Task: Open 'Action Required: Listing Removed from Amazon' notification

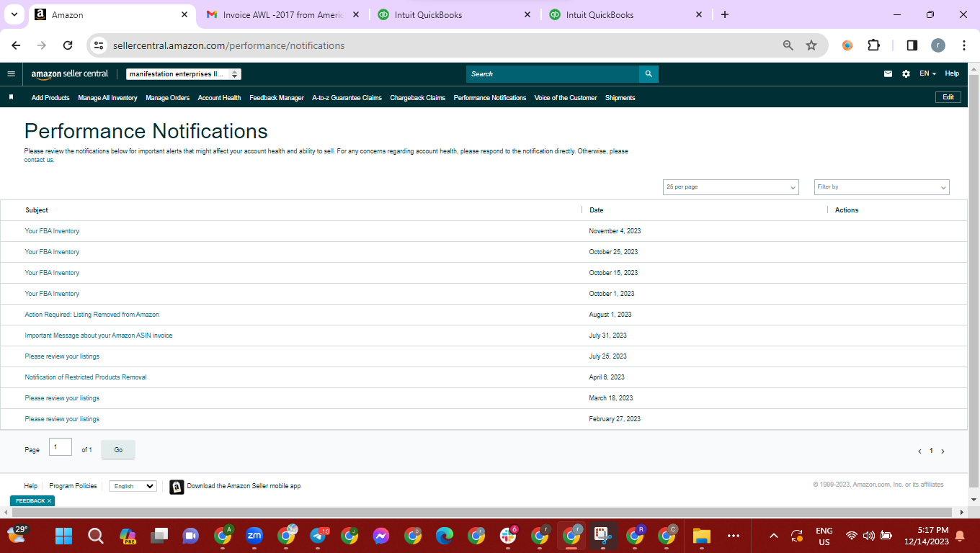Action: click(x=92, y=315)
